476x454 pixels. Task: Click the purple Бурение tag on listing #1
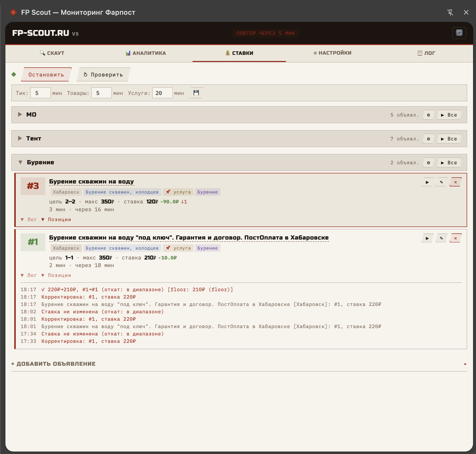click(208, 248)
